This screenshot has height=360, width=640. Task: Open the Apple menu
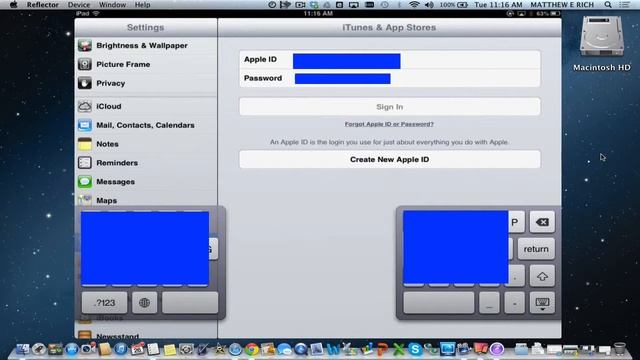click(13, 4)
